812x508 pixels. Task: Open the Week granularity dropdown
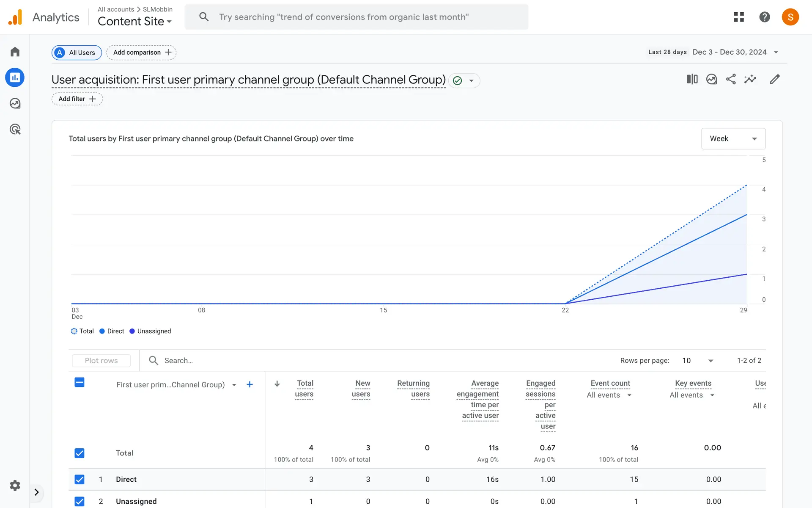(x=733, y=138)
